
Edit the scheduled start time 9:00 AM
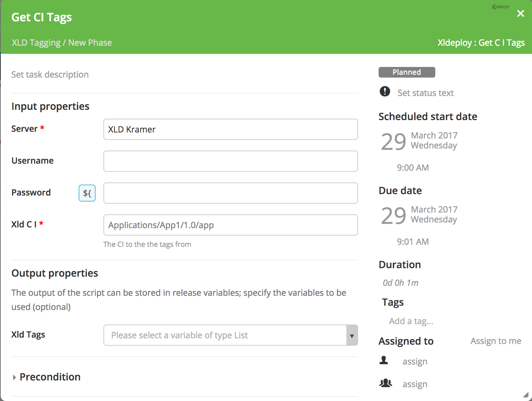[413, 168]
